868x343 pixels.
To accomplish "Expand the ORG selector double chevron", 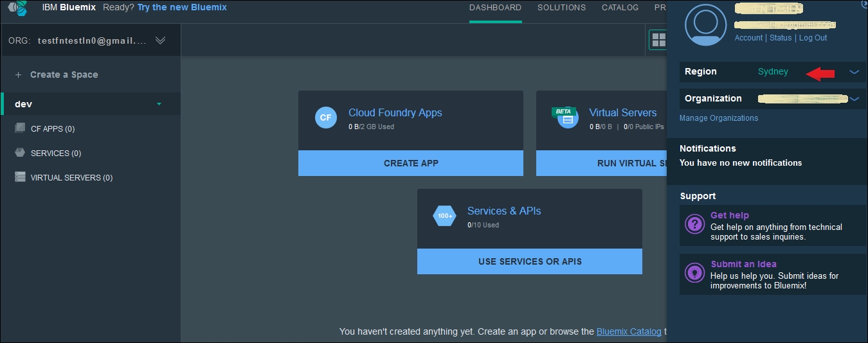I will point(161,40).
